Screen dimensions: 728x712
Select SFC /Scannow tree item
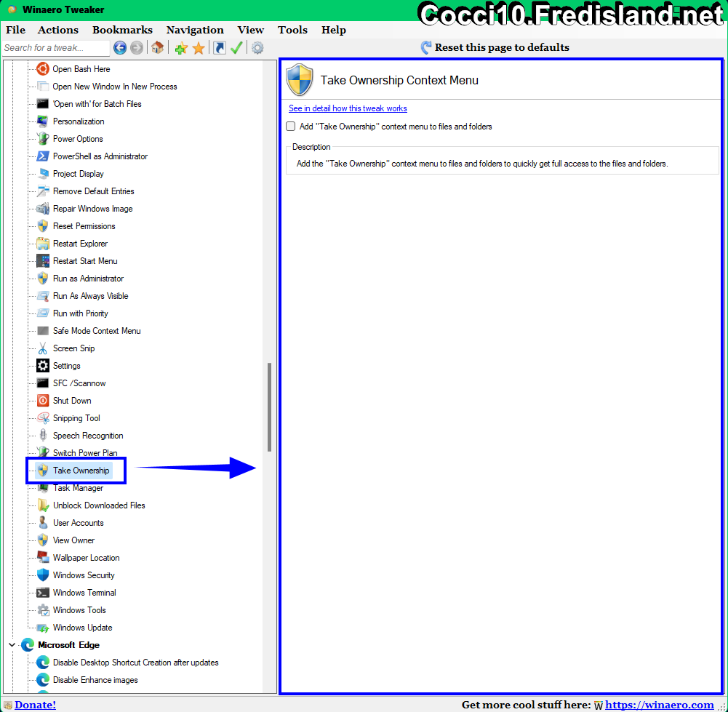tap(79, 383)
